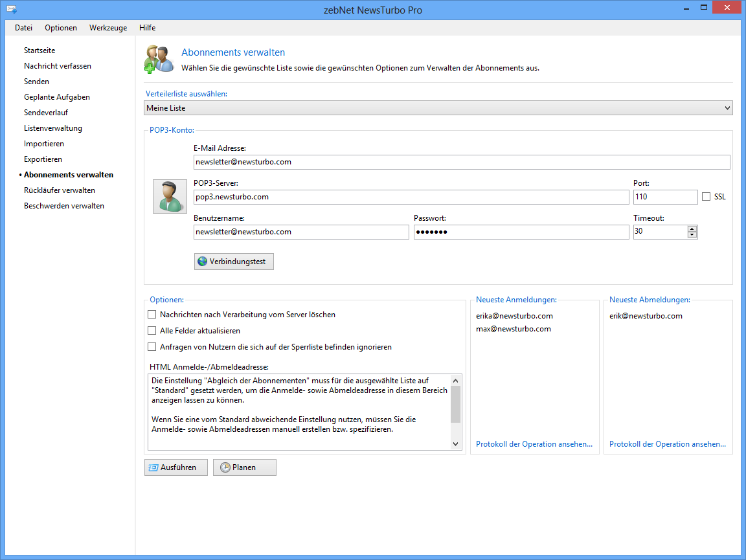Click the Abonnements verwalten header people icon

tap(159, 60)
